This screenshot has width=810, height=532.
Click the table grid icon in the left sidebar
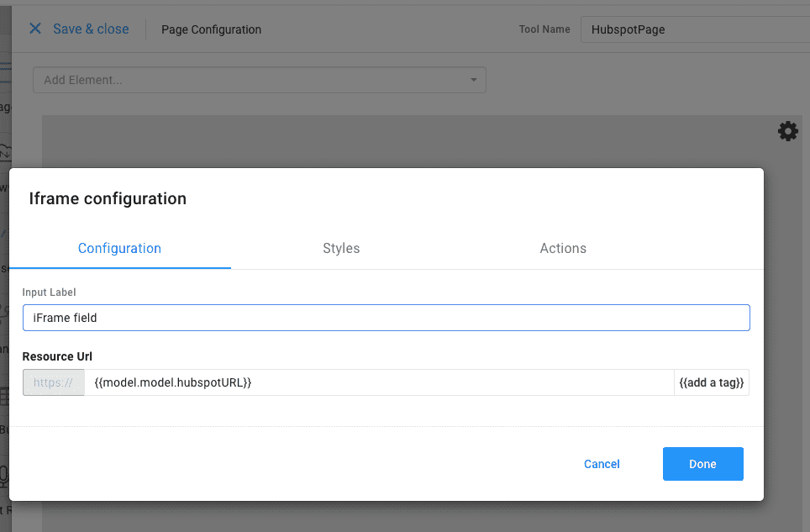4,396
